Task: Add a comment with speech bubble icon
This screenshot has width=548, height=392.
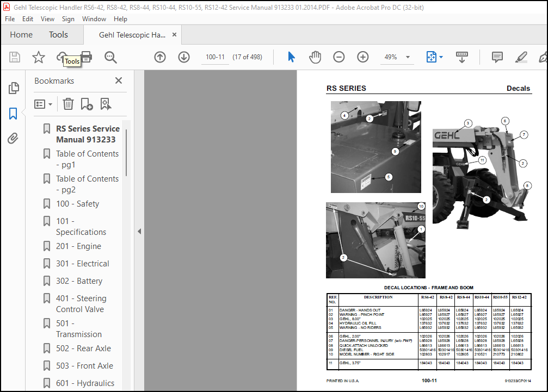Action: [x=497, y=57]
